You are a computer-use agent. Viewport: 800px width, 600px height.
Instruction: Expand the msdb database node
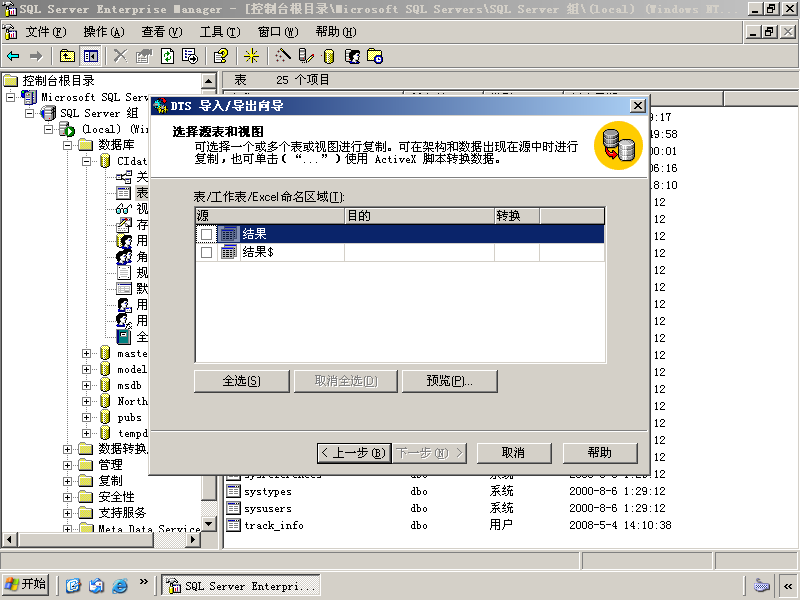[x=86, y=385]
